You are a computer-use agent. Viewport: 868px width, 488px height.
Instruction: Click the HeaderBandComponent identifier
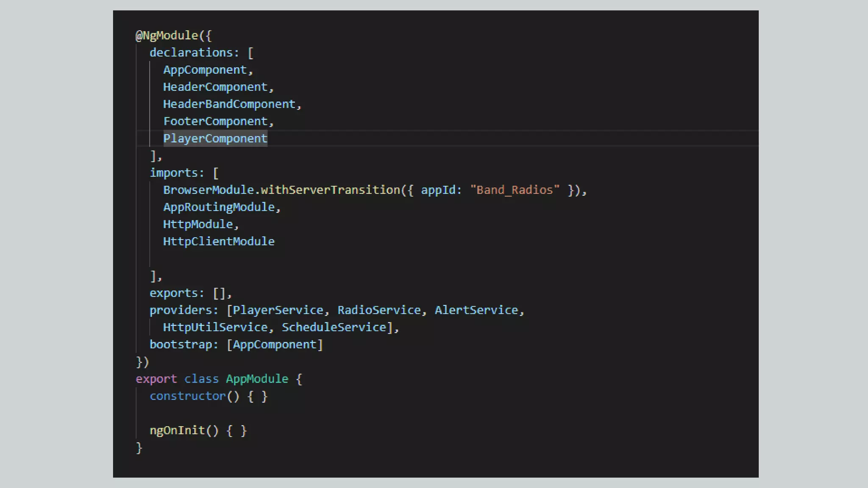(x=229, y=104)
